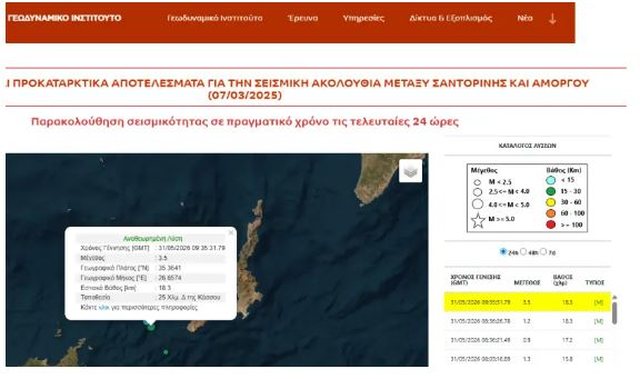
Task: Select the popup magnitude value 3.5
Action: tap(162, 258)
